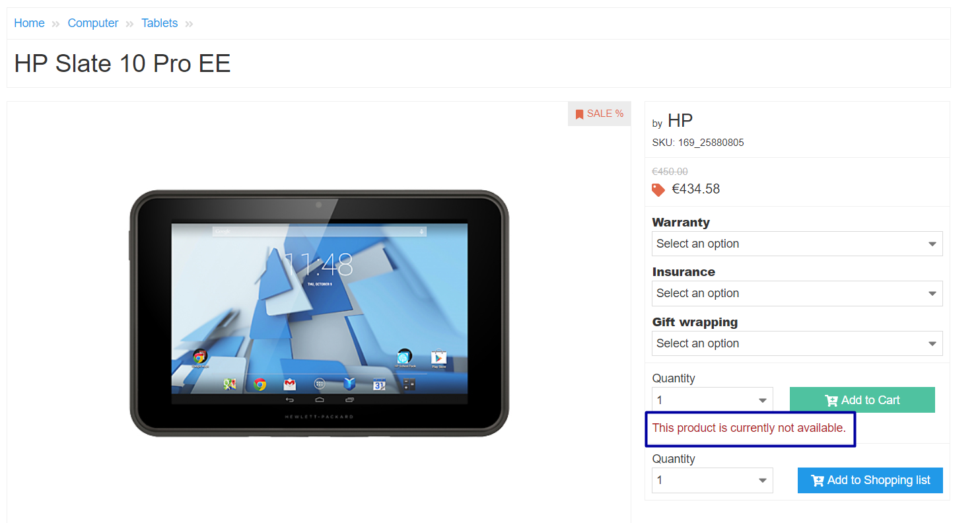The image size is (980, 523).
Task: Click the product not available message
Action: [x=749, y=428]
